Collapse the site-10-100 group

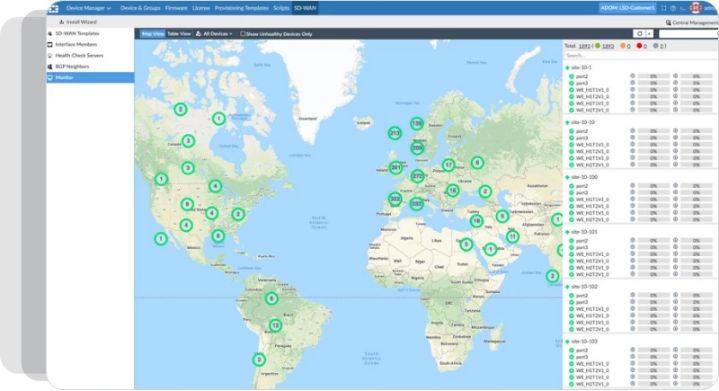(567, 177)
